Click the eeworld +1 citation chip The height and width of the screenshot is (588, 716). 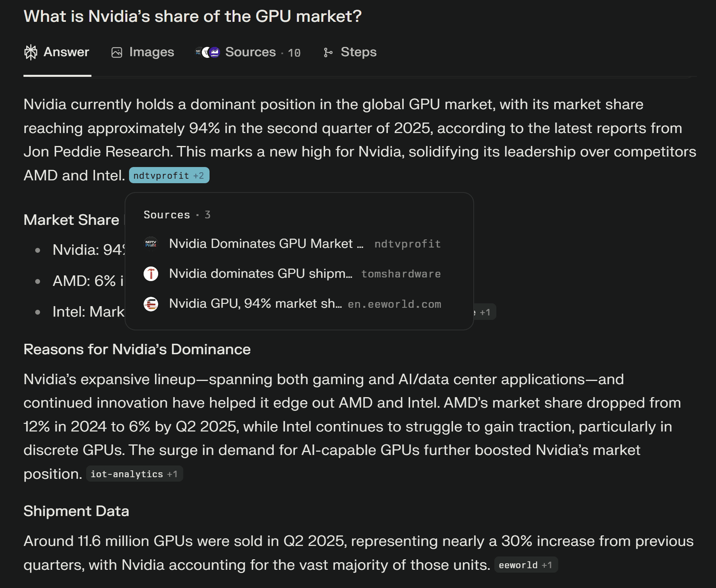coord(525,565)
